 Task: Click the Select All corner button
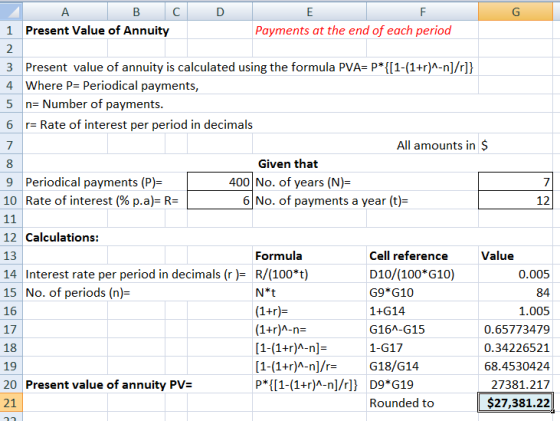[x=11, y=11]
